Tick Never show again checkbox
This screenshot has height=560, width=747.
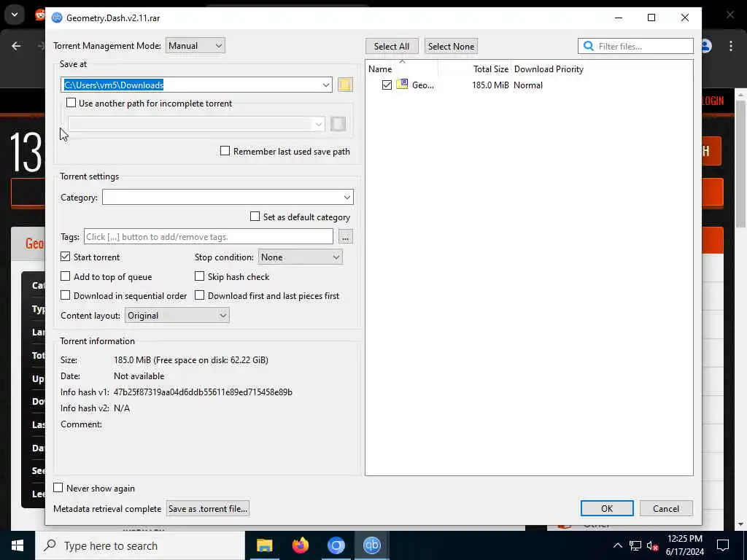[58, 488]
